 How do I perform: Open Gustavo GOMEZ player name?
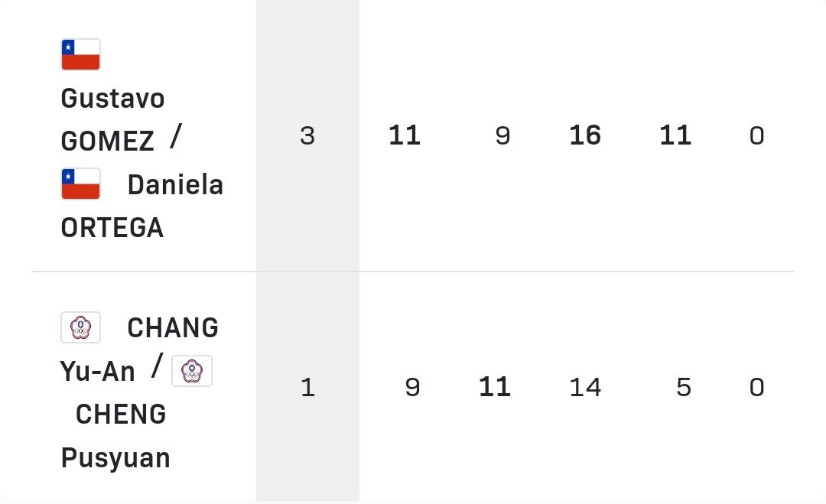coord(112,119)
